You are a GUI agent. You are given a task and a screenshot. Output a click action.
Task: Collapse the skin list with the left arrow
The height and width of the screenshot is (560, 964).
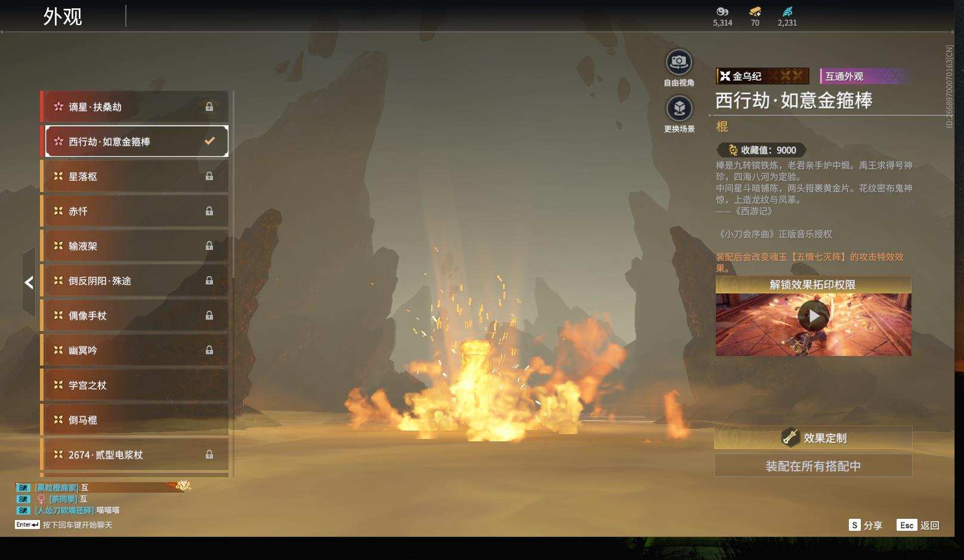click(29, 282)
